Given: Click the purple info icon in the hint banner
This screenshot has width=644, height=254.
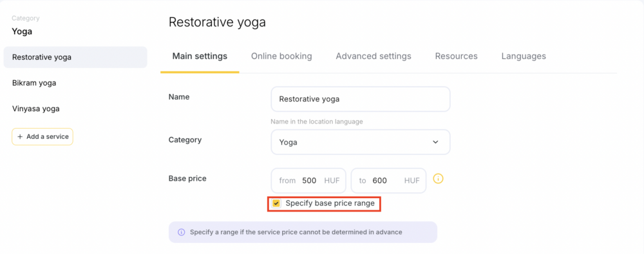Looking at the screenshot, I should [181, 232].
